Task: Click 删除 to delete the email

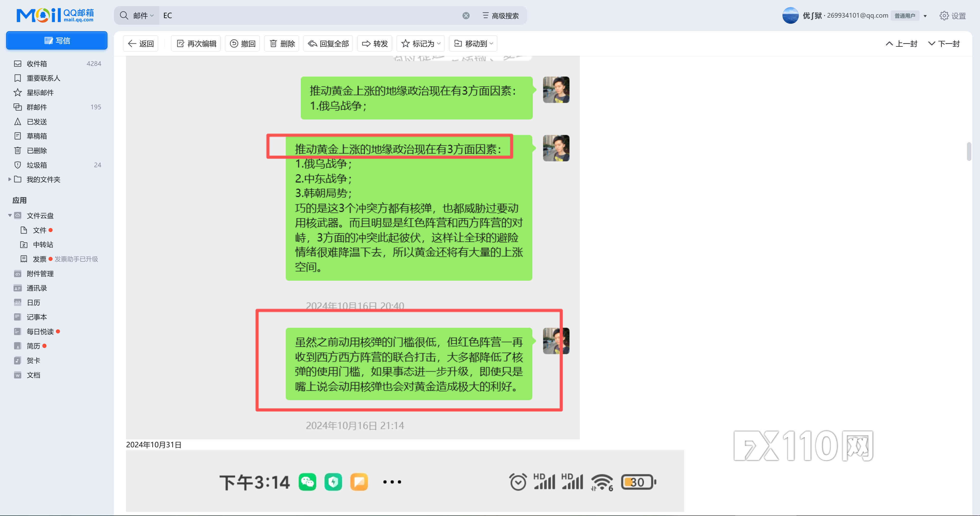Action: pyautogui.click(x=282, y=43)
